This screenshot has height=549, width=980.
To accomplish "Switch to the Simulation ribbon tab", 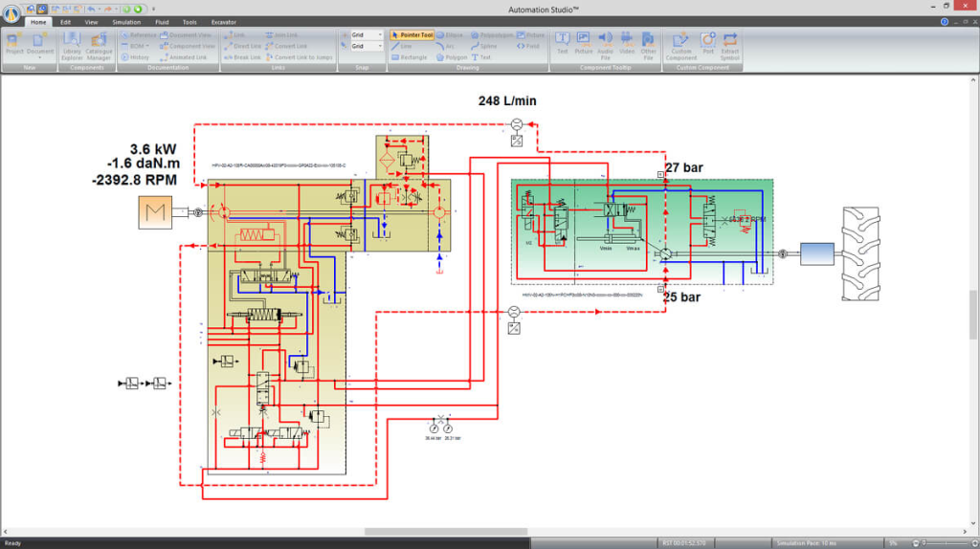I will coord(126,22).
